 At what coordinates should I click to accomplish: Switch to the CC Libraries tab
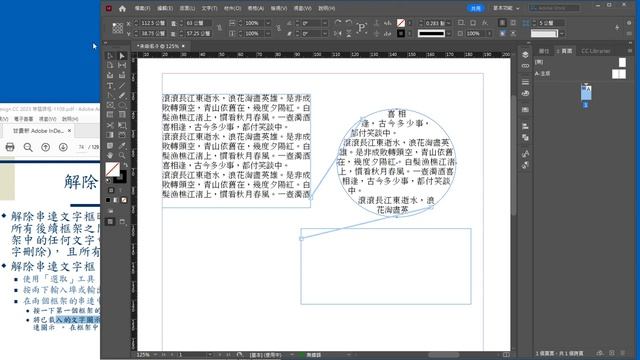(x=596, y=51)
